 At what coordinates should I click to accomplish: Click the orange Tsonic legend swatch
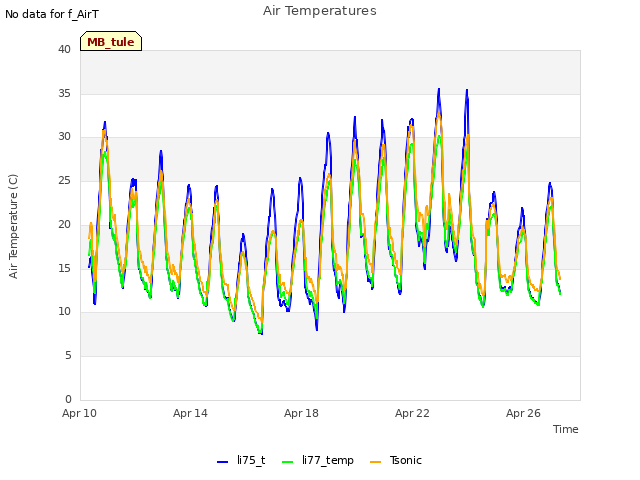click(x=376, y=462)
